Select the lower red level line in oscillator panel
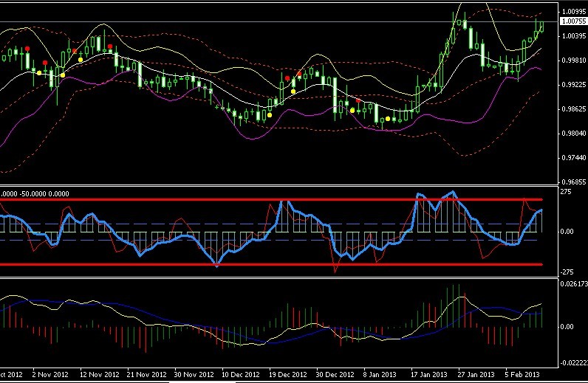Image resolution: width=588 pixels, height=383 pixels. 271,264
